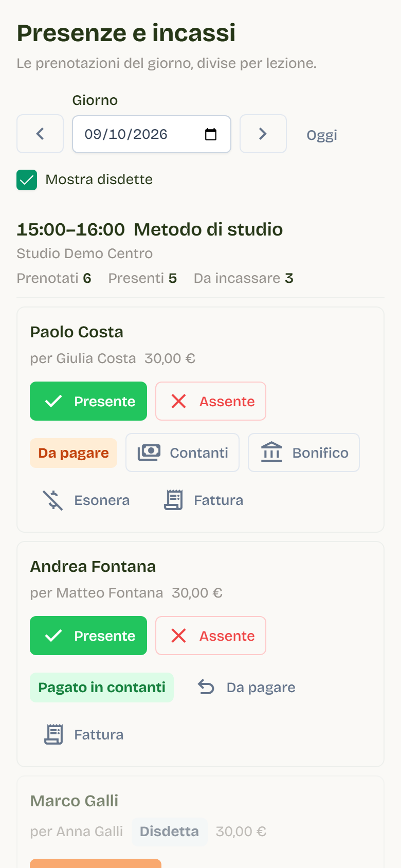
Task: Click the 09/10/2026 date input field
Action: click(x=152, y=134)
